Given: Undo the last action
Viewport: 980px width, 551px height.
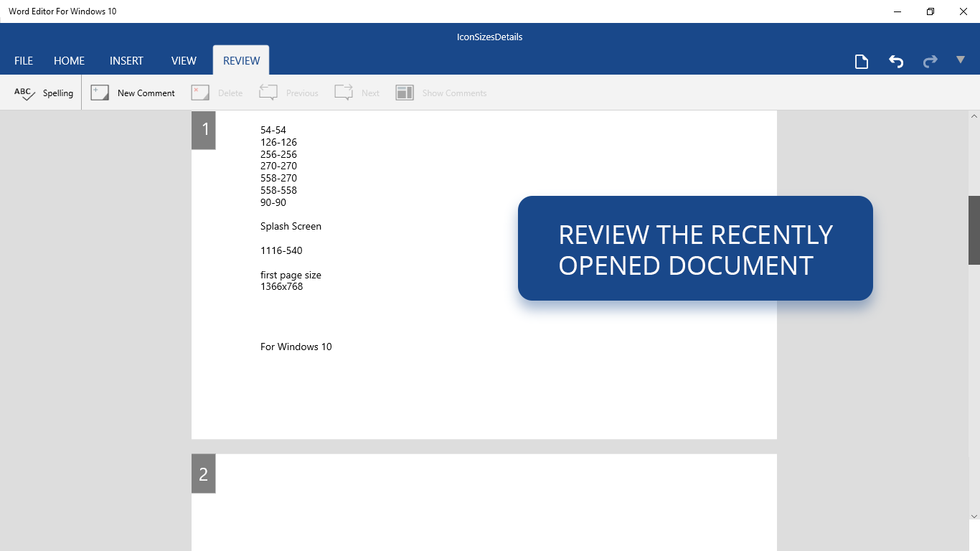Looking at the screenshot, I should [x=896, y=61].
